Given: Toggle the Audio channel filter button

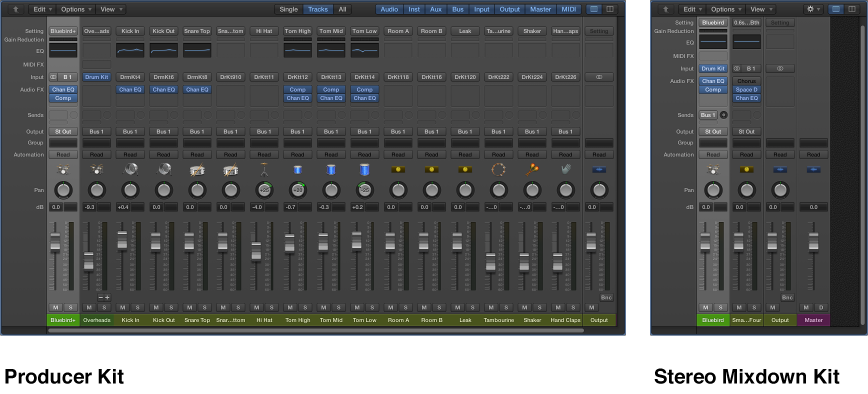Looking at the screenshot, I should (389, 9).
